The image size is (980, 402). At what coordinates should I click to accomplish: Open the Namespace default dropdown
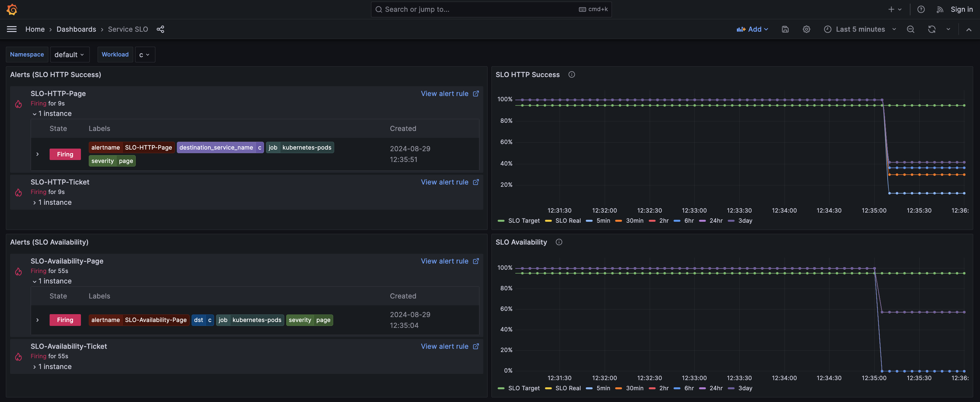click(x=69, y=55)
